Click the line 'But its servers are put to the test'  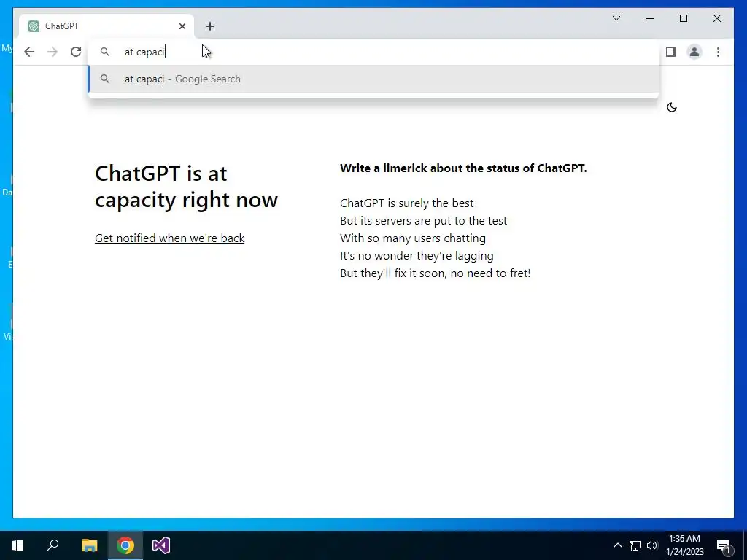[x=423, y=221]
